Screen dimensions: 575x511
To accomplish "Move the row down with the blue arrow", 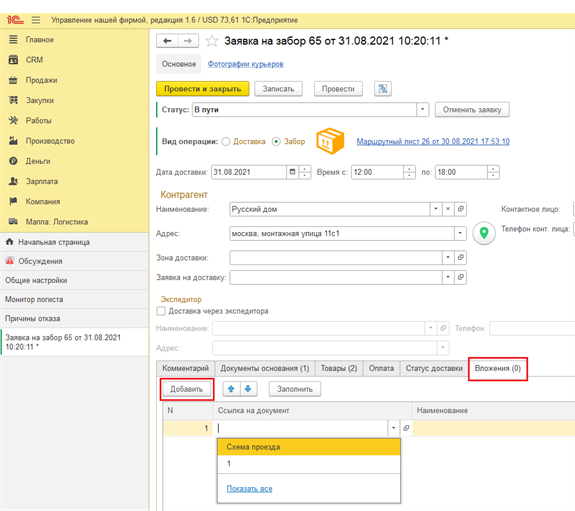I will pyautogui.click(x=248, y=389).
